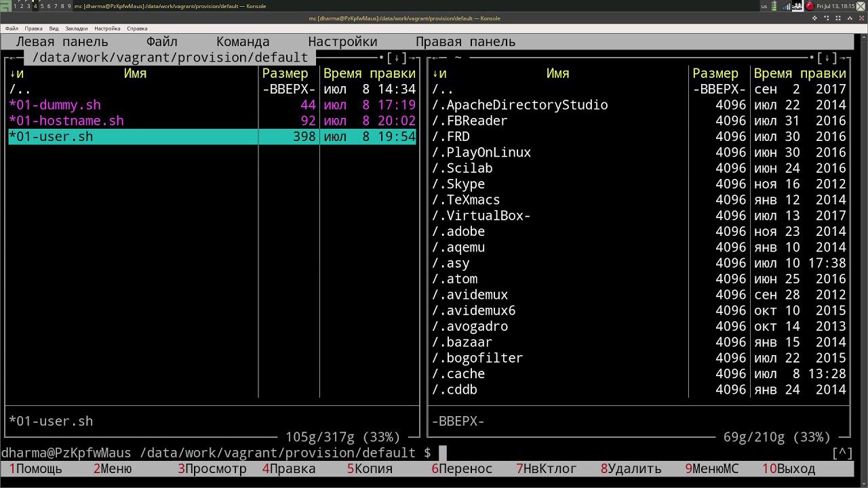Open left panel history dropdown arrow
Screen dimensions: 868x488
(397, 58)
